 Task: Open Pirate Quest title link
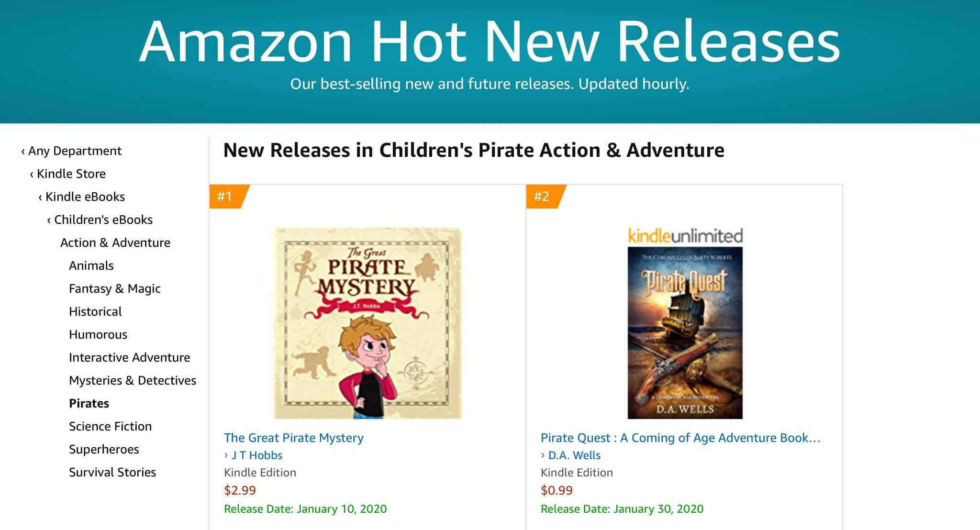(x=680, y=438)
